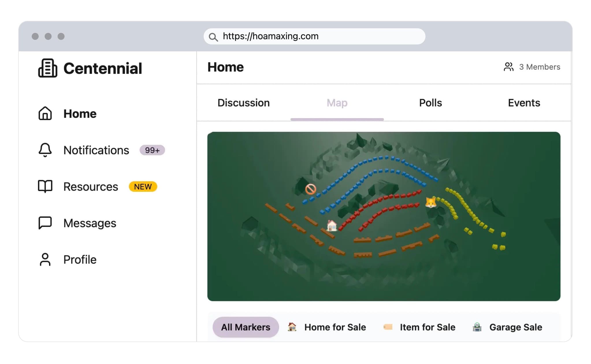Select the Home icon in the sidebar
Screen dimensions: 591x364
click(45, 113)
